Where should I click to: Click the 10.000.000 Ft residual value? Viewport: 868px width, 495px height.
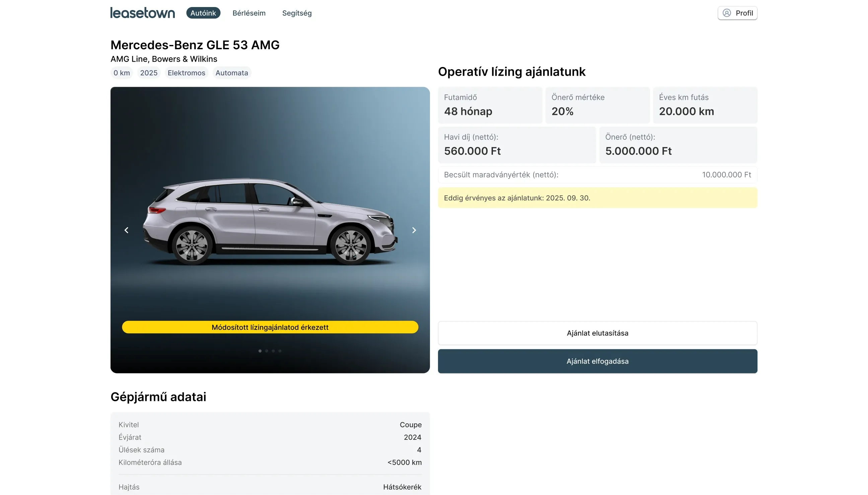click(726, 175)
